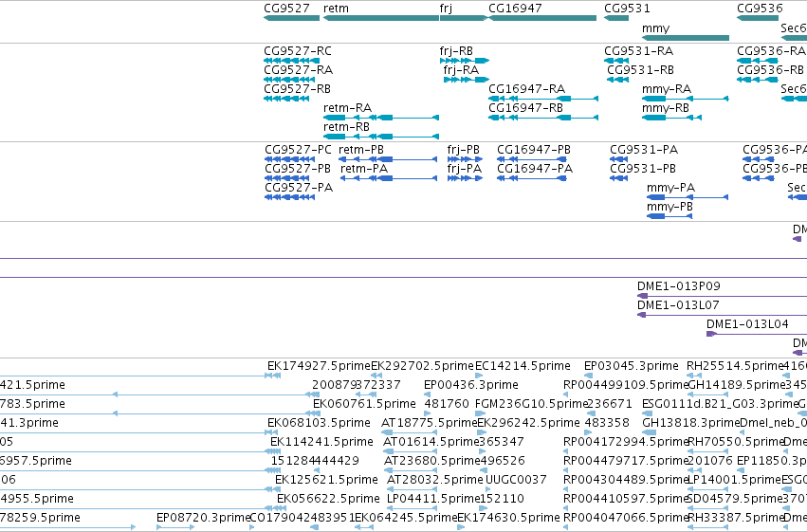Click the CG9531-PA protein label
This screenshot has width=807, height=532.
pos(644,150)
